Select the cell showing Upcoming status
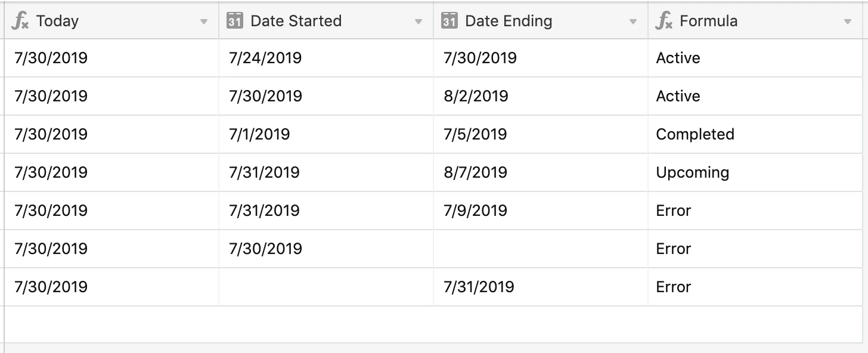 755,172
